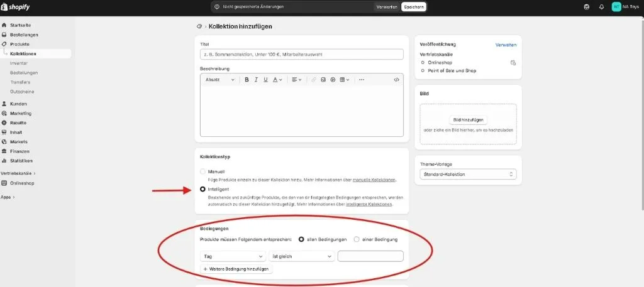The width and height of the screenshot is (644, 287).
Task: Click the Shopify logo
Action: pyautogui.click(x=16, y=7)
